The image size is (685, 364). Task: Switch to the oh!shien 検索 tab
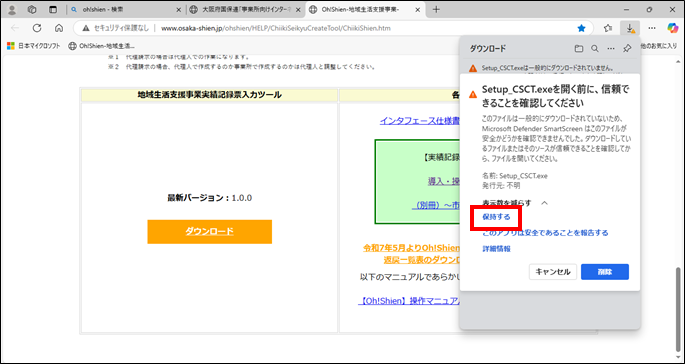(126, 10)
